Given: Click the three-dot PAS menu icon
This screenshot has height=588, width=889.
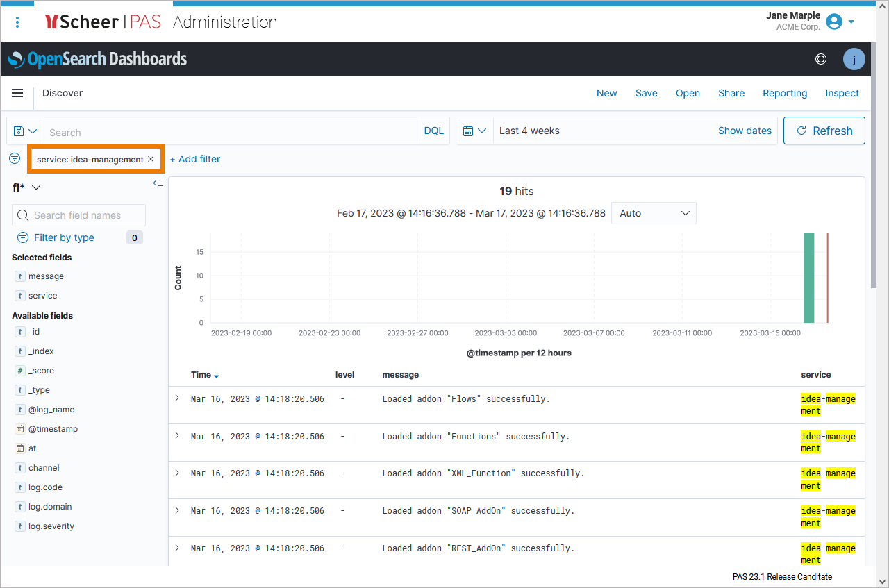Looking at the screenshot, I should click(17, 22).
